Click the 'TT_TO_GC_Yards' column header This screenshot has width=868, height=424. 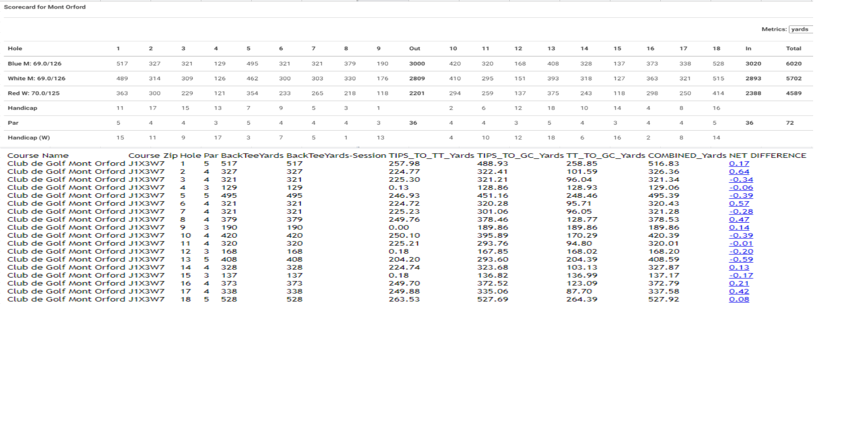click(x=605, y=156)
